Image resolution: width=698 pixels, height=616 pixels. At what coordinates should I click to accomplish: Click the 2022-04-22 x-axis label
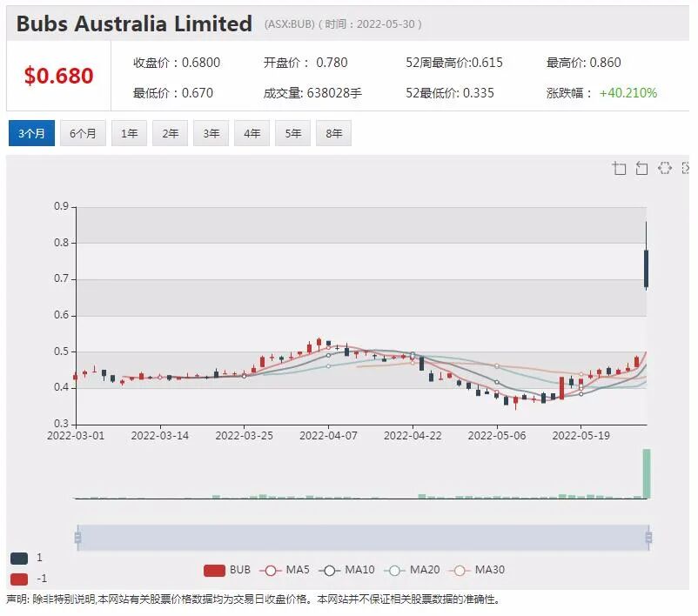[x=413, y=436]
